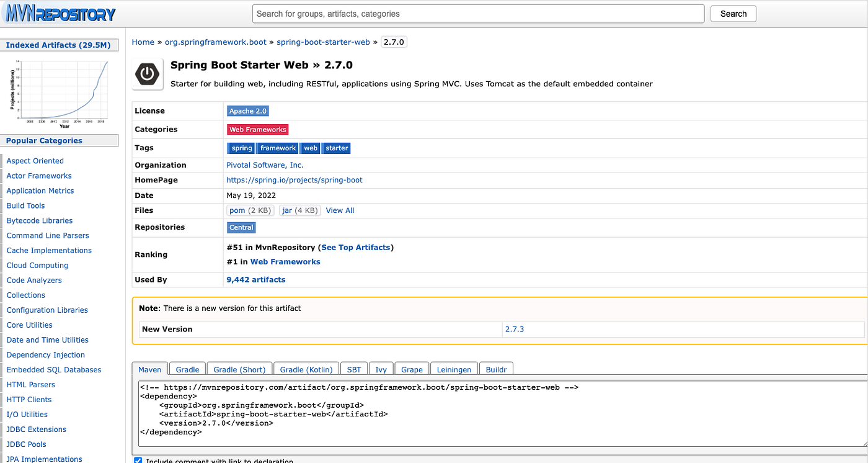Select the Buildr tab

tap(496, 369)
